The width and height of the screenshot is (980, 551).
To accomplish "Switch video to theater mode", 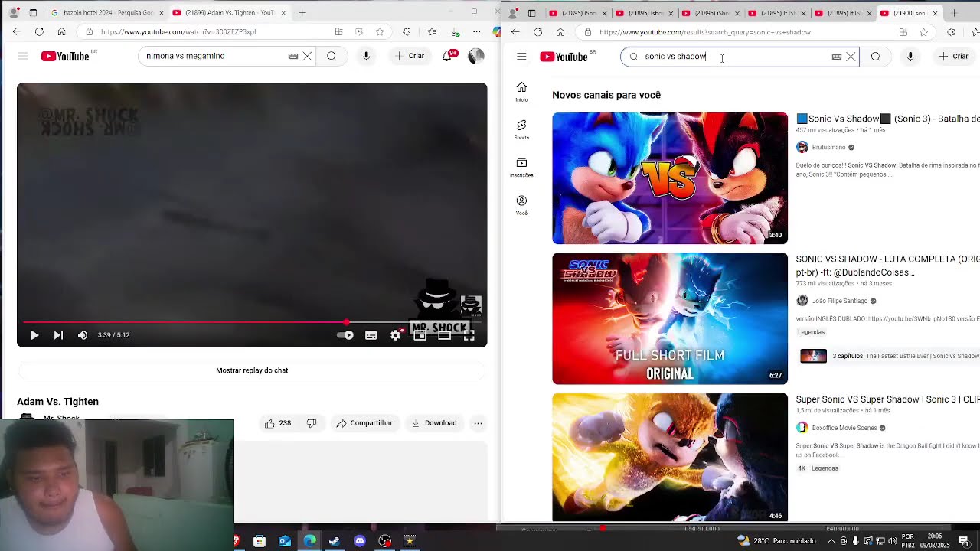I will click(x=444, y=335).
